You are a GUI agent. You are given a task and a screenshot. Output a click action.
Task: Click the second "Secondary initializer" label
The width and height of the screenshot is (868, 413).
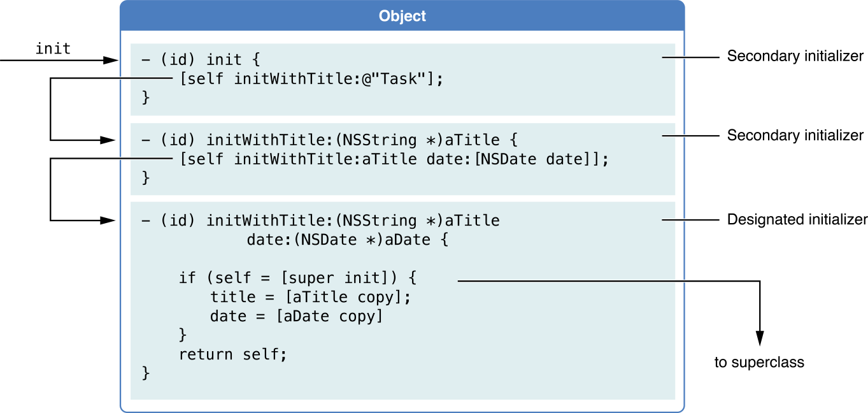[795, 136]
